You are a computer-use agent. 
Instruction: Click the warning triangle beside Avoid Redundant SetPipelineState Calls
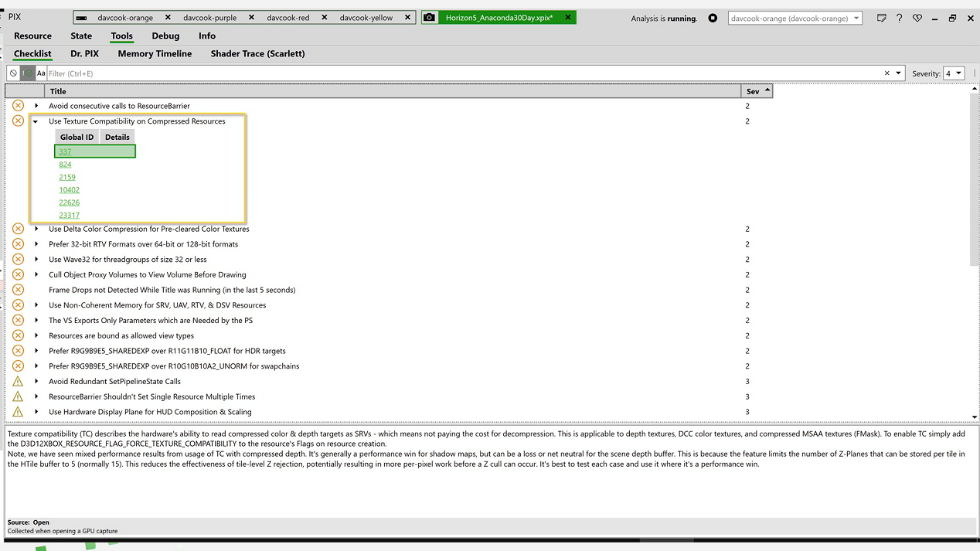[18, 381]
